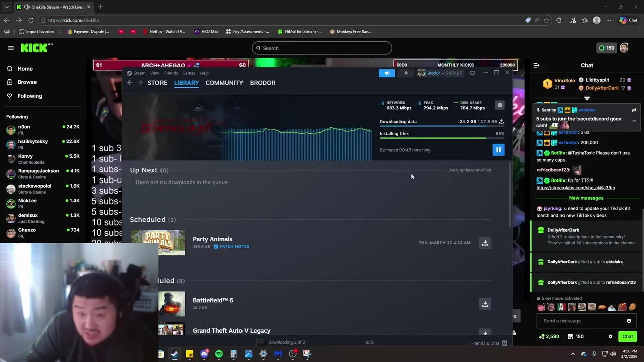Open the View menu in Steam
644x362 pixels.
point(154,73)
